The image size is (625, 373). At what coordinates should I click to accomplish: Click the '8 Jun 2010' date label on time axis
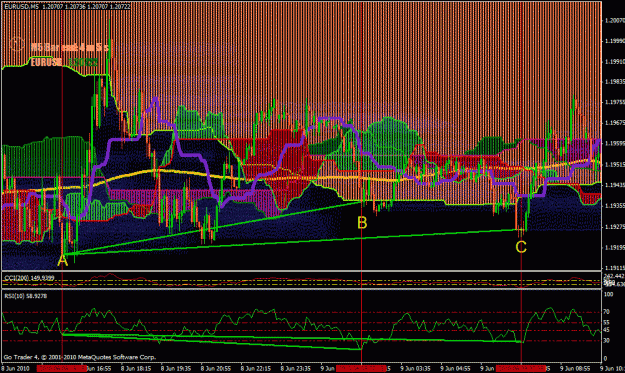tap(16, 369)
